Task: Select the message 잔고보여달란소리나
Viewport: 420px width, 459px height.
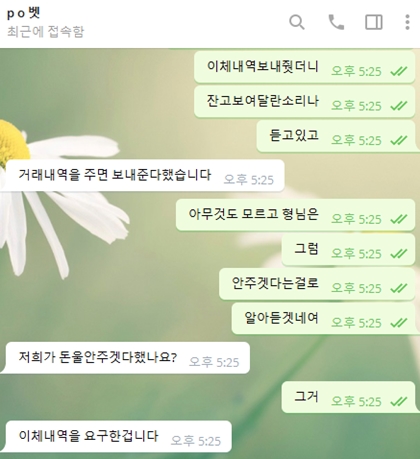Action: [x=304, y=101]
